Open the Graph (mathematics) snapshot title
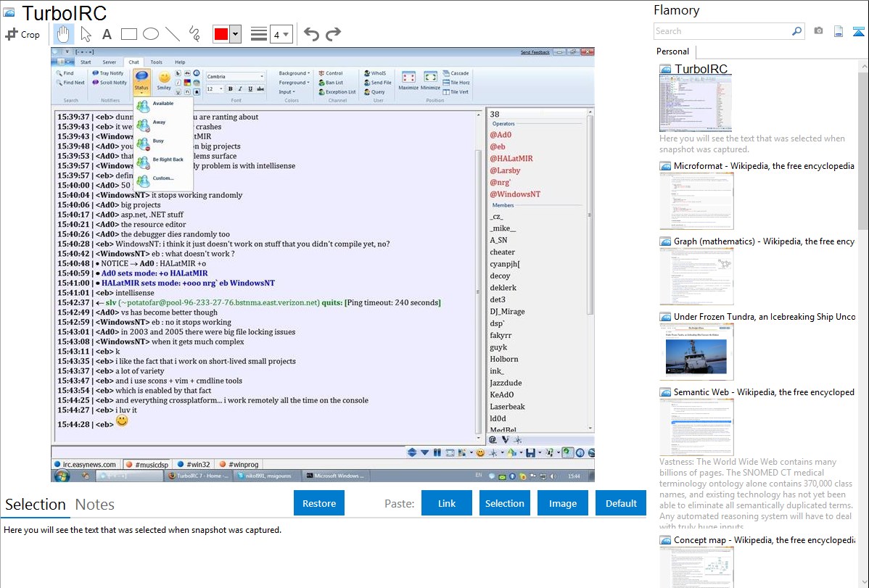 click(764, 241)
